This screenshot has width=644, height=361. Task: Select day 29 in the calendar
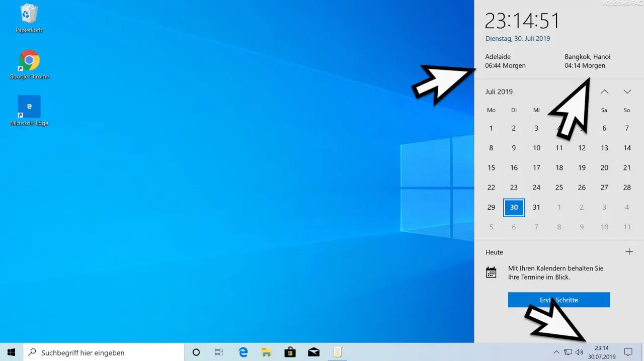coord(491,207)
